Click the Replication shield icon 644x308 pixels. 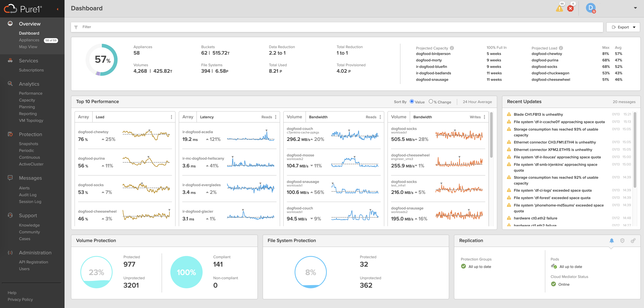(x=622, y=241)
